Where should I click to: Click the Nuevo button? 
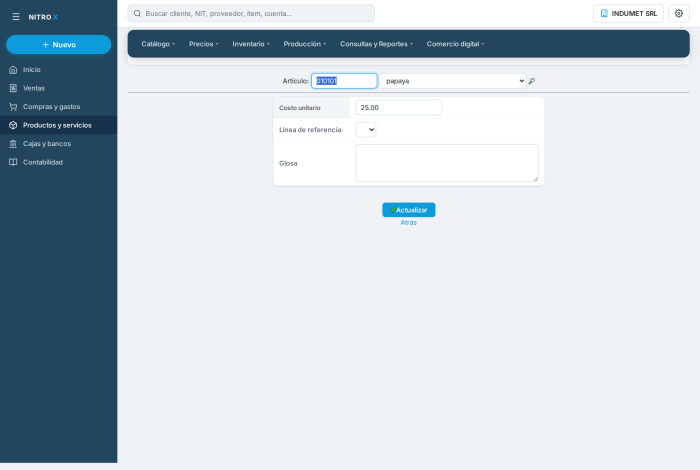(x=58, y=45)
